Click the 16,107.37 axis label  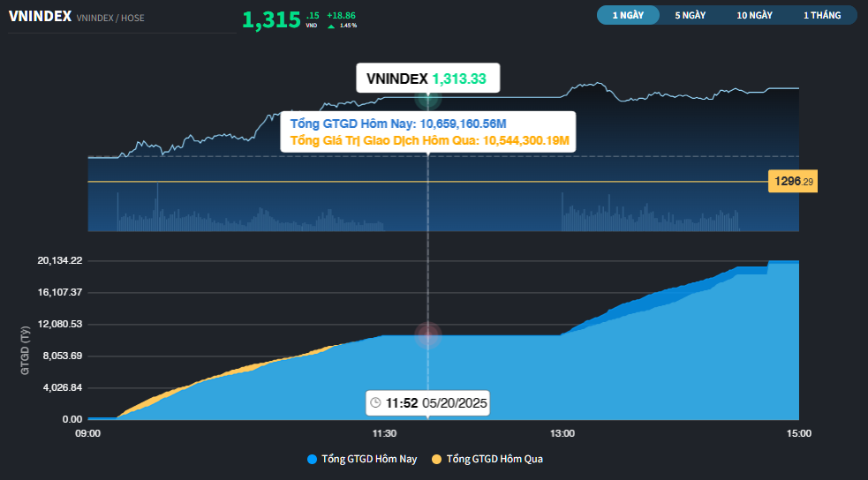[x=60, y=292]
